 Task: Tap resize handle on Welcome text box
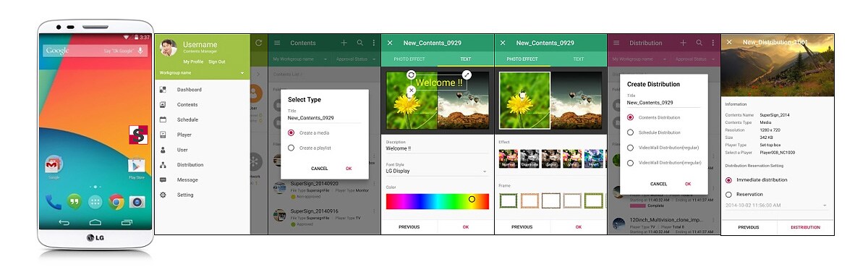tap(467, 75)
